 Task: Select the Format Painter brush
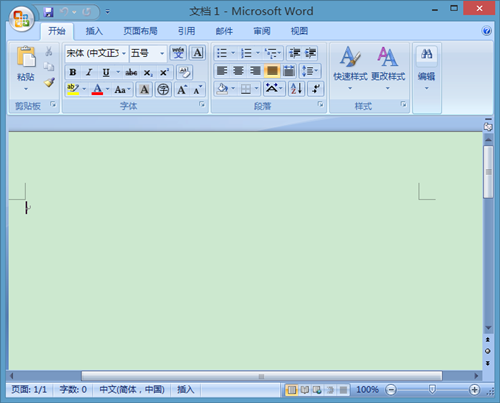(49, 82)
